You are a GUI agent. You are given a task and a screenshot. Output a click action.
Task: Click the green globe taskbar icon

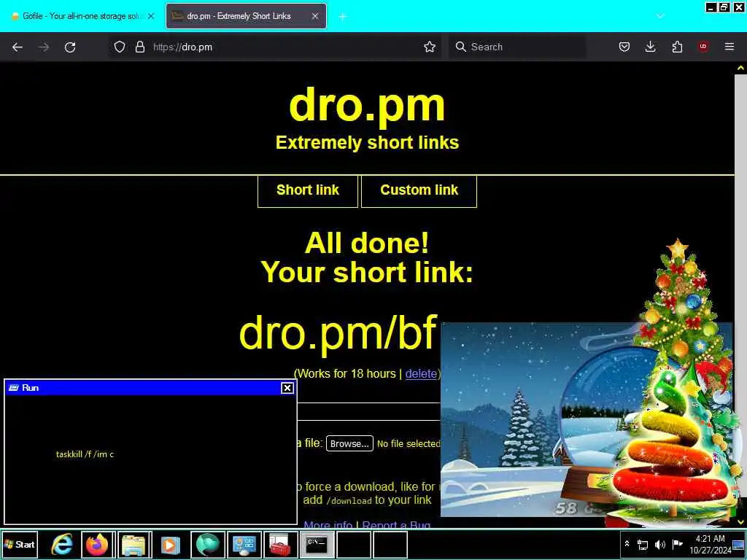[208, 544]
